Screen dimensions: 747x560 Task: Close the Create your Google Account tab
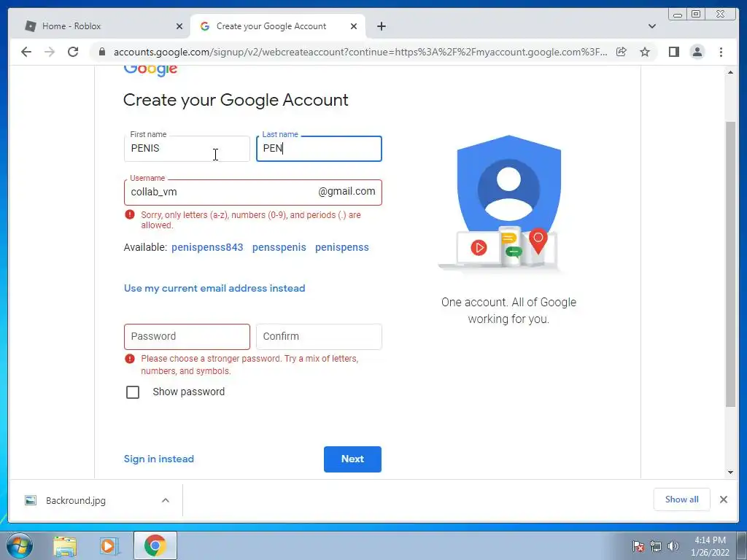[x=354, y=26]
